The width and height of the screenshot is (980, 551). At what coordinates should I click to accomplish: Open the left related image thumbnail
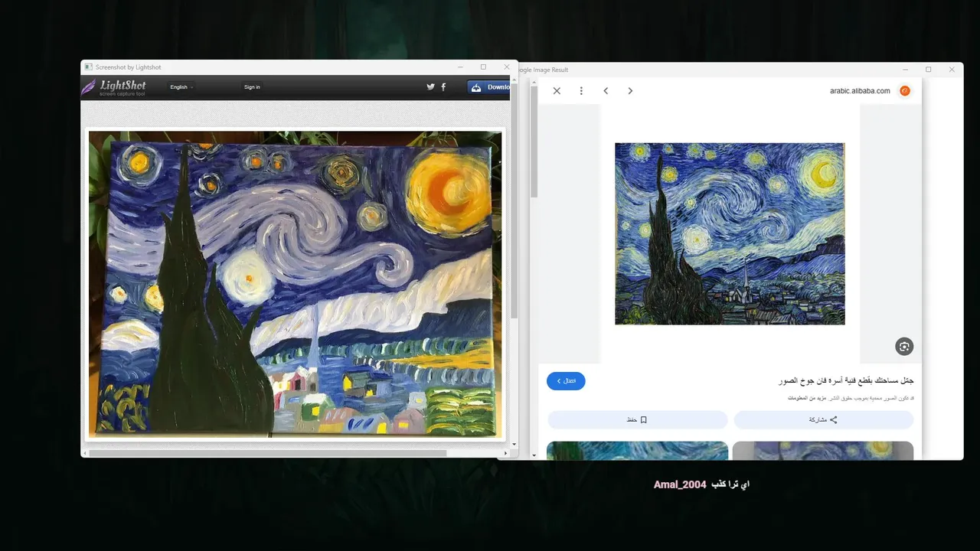coord(637,451)
